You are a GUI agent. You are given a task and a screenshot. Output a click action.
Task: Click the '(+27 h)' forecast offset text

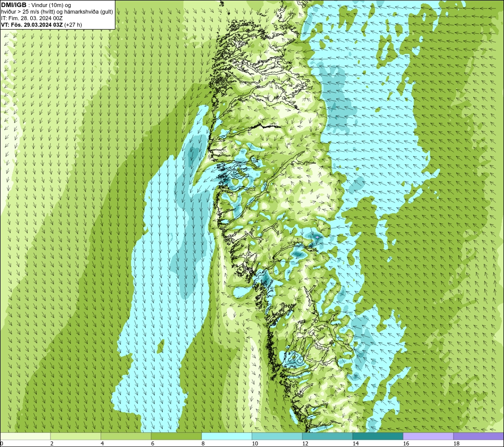tap(73, 25)
